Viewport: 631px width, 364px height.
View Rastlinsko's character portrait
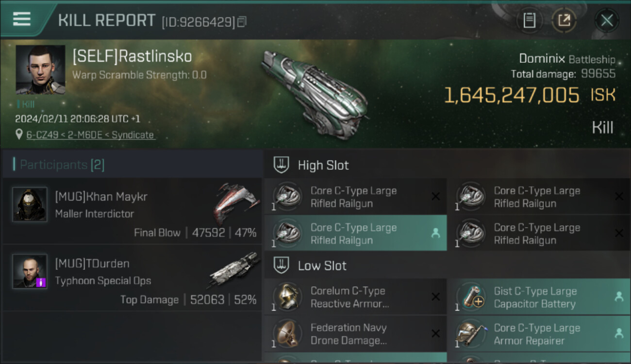point(40,69)
